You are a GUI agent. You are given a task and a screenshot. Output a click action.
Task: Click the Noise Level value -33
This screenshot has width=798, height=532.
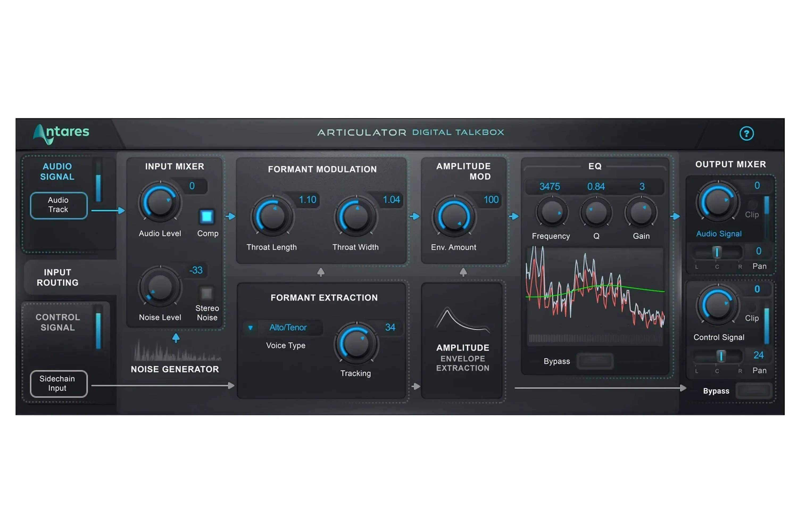point(196,270)
